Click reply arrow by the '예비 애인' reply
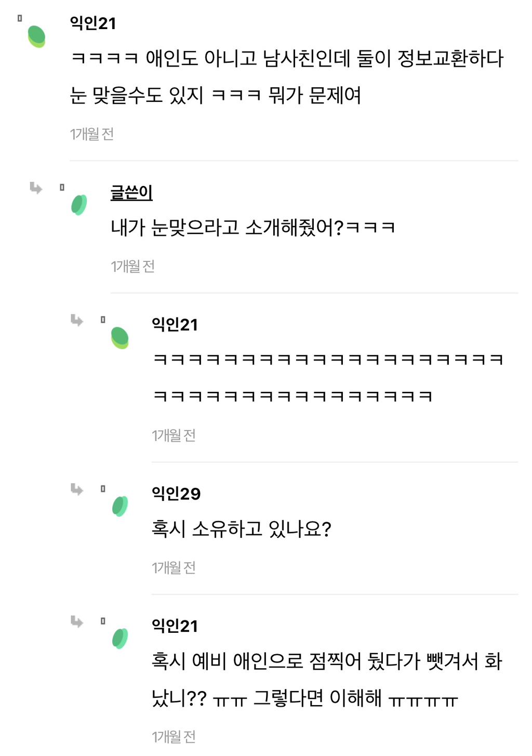This screenshot has width=532, height=756. (77, 621)
